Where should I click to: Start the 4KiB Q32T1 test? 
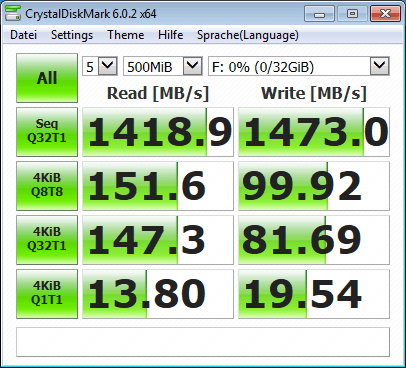(47, 240)
